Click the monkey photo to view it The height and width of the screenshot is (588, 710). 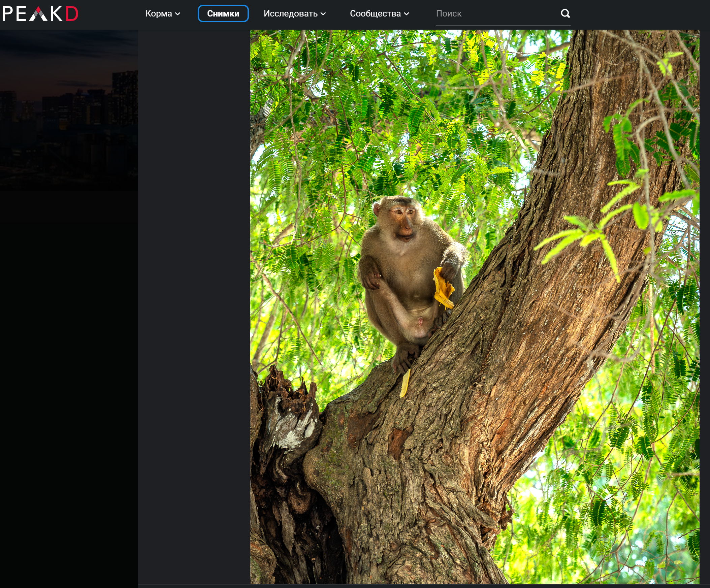pos(473,304)
